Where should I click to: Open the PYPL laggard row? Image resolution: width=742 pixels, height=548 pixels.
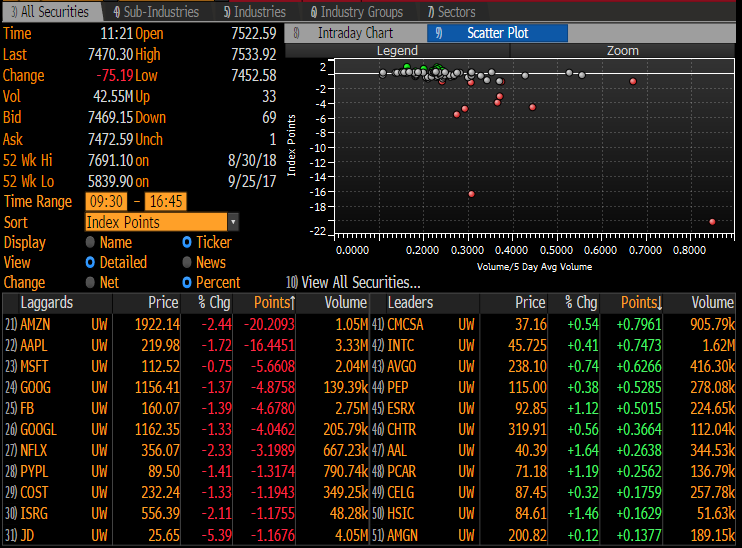click(186, 472)
